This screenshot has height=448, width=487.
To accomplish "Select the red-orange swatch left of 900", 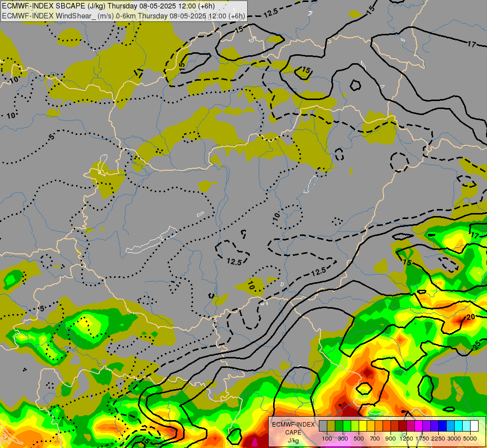I will pos(387,426).
